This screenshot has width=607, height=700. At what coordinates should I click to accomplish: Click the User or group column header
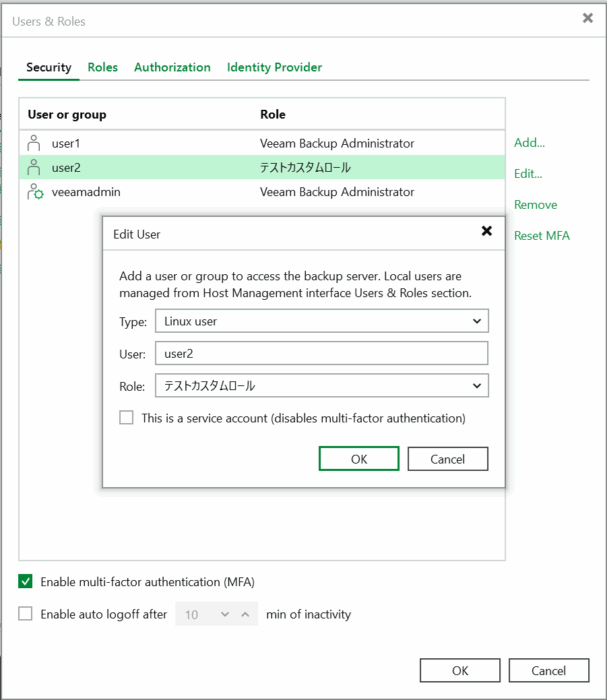pos(67,115)
